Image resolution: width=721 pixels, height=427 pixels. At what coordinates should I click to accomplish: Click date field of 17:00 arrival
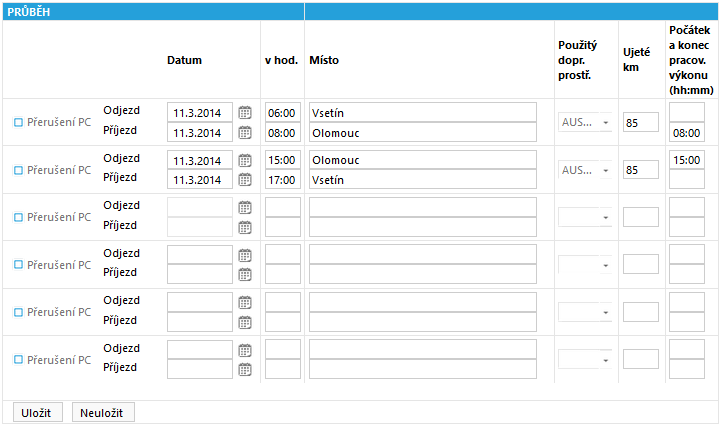click(200, 180)
